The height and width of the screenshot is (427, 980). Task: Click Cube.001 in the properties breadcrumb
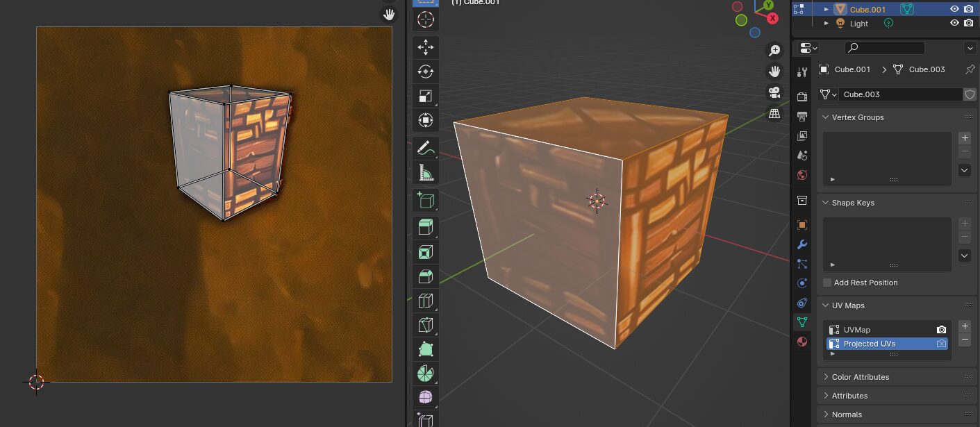[851, 69]
